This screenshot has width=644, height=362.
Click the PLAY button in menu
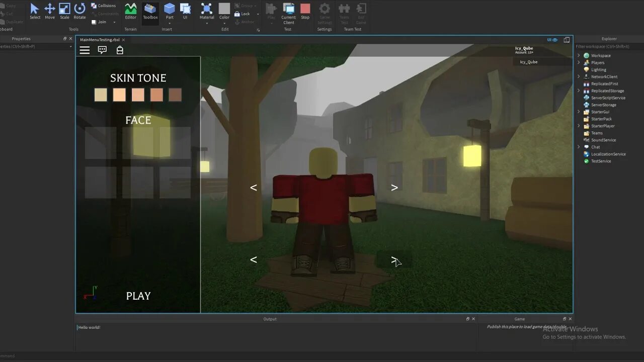[138, 296]
